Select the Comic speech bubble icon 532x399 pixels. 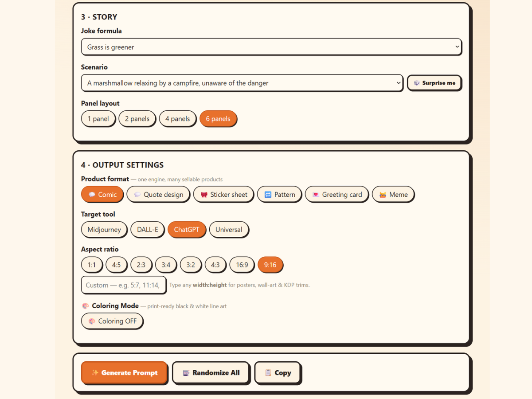92,195
